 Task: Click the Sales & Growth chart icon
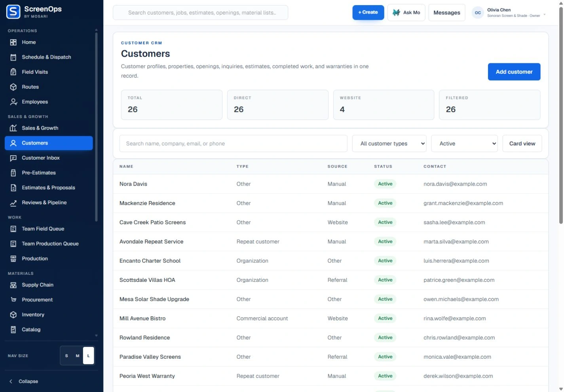pos(13,128)
